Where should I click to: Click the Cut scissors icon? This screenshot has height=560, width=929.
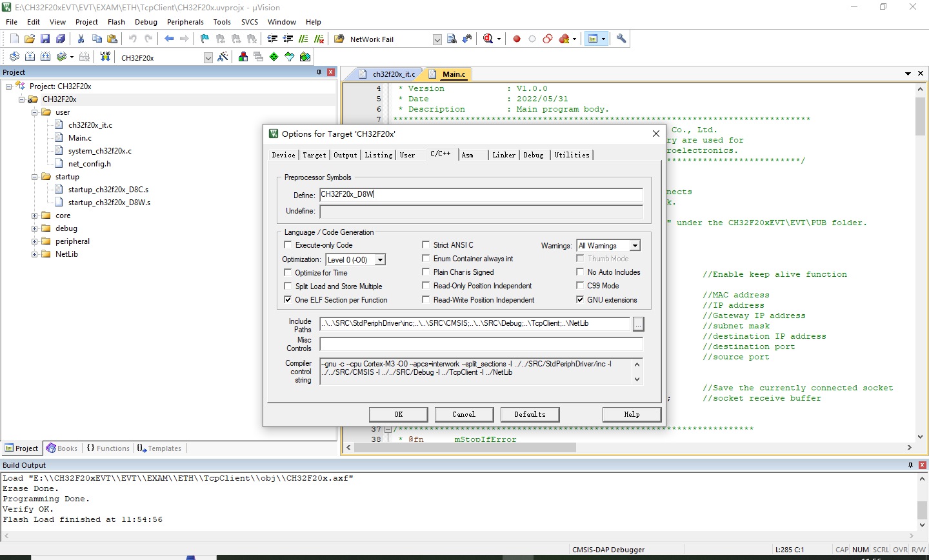coord(81,39)
